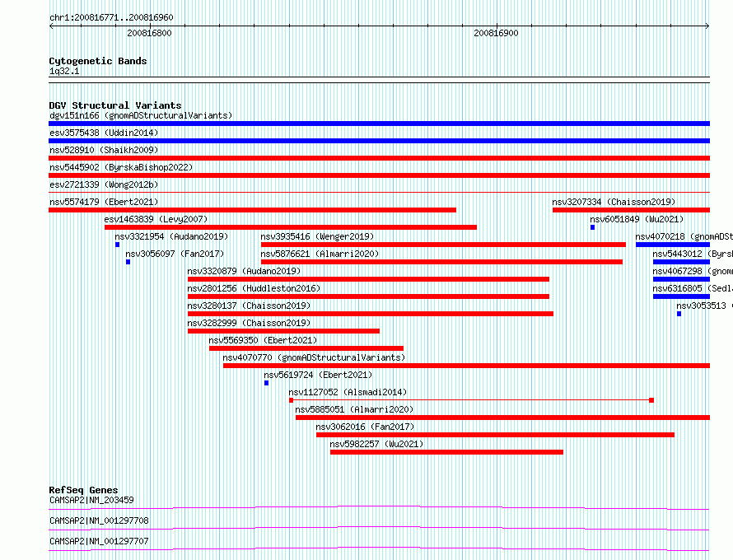The width and height of the screenshot is (733, 560).
Task: Click the nsv5574179 (Ebert2021) label
Action: pyautogui.click(x=104, y=202)
